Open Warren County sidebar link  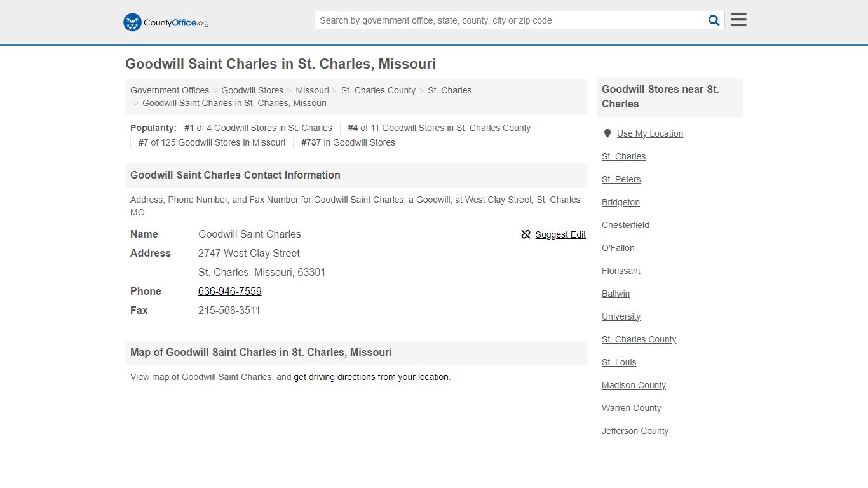point(632,408)
